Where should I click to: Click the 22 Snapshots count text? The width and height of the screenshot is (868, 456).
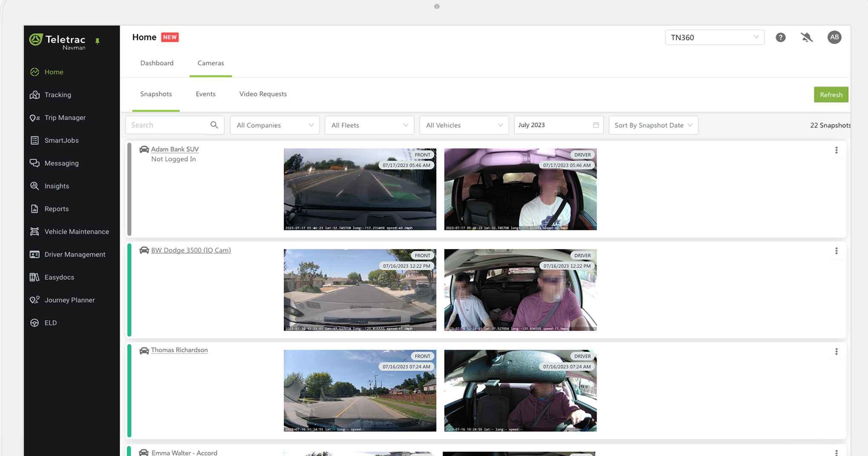(830, 125)
